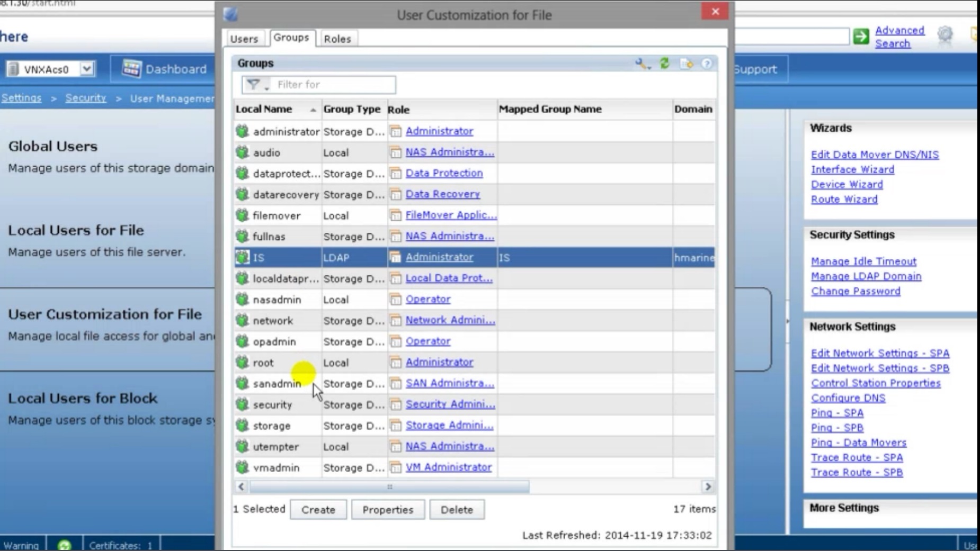Click the role icon beside FileMover Applic...

pyautogui.click(x=396, y=215)
